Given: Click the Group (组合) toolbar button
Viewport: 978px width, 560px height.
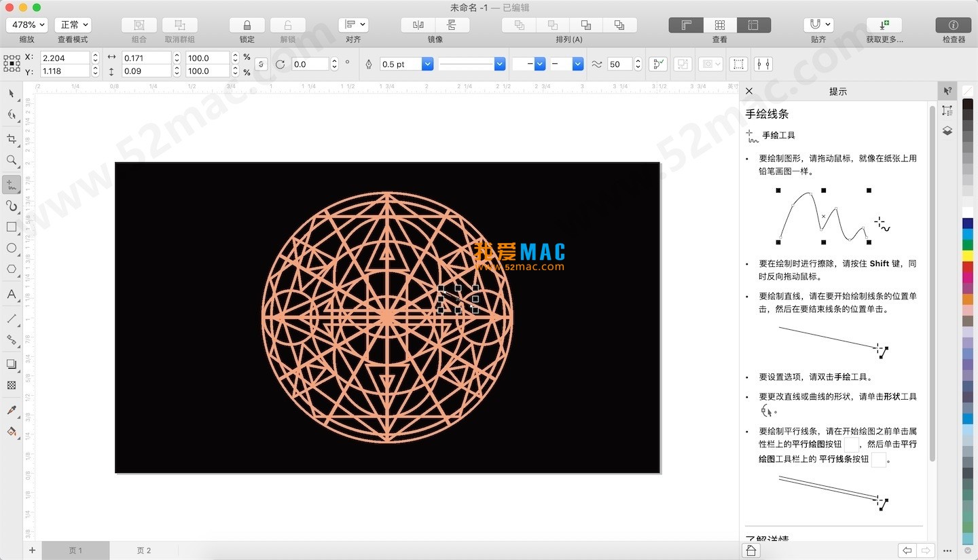Looking at the screenshot, I should pos(139,25).
